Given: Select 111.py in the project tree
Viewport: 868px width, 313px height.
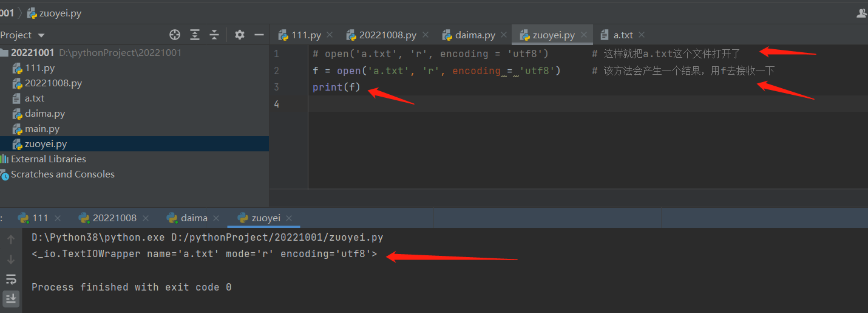Looking at the screenshot, I should point(40,68).
